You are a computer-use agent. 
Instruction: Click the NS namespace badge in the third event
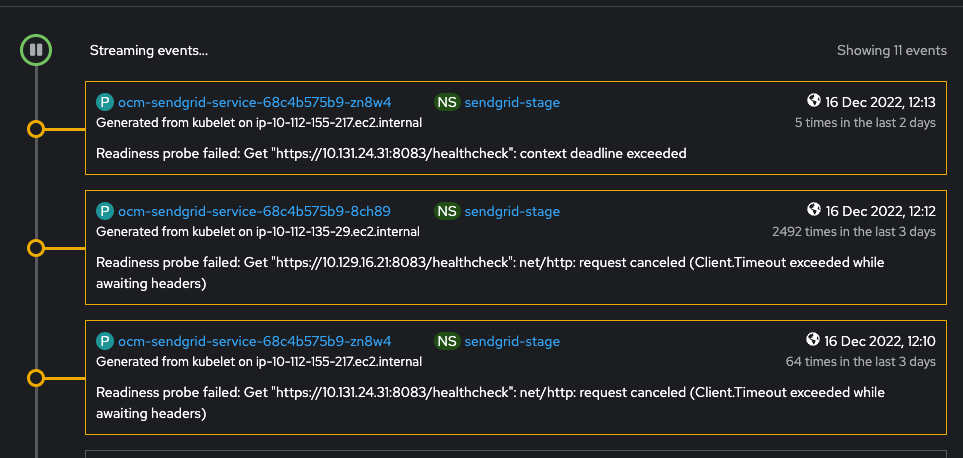[447, 341]
